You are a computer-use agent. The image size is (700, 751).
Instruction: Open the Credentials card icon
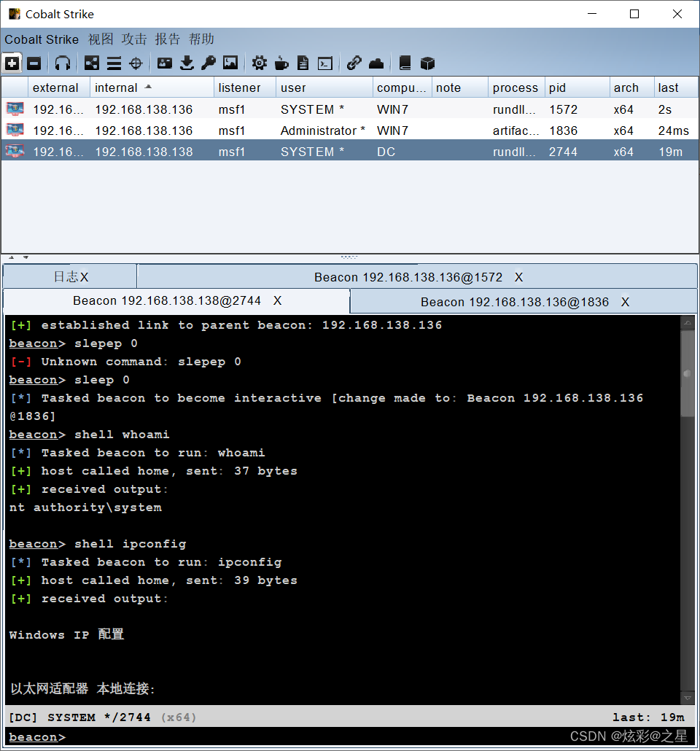pos(165,63)
